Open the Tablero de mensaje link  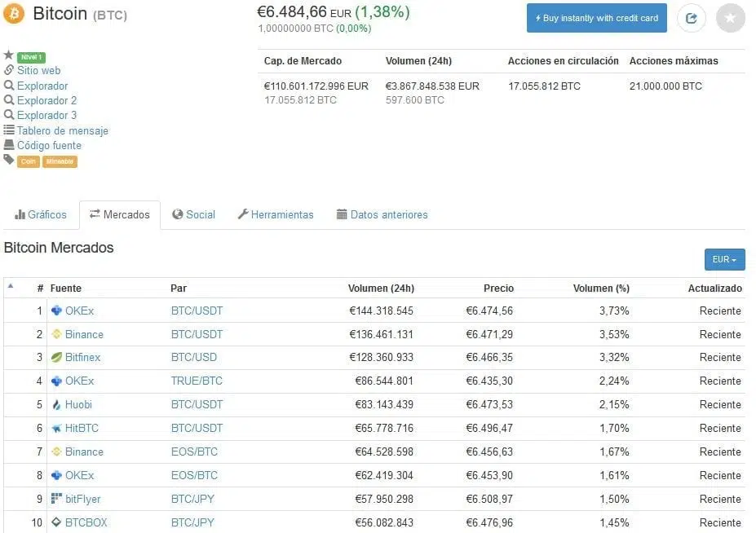[x=63, y=130]
